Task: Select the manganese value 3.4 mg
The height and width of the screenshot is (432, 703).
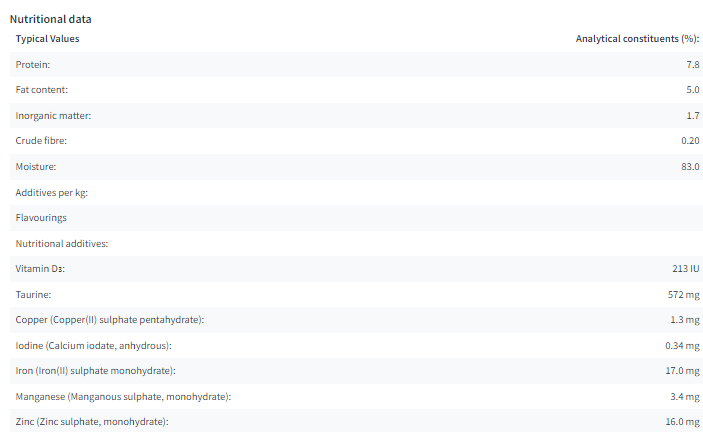Action: pos(685,397)
